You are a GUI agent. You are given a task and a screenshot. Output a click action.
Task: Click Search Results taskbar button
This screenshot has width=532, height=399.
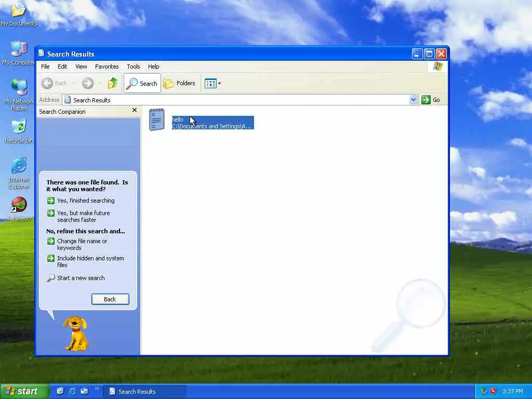point(144,392)
